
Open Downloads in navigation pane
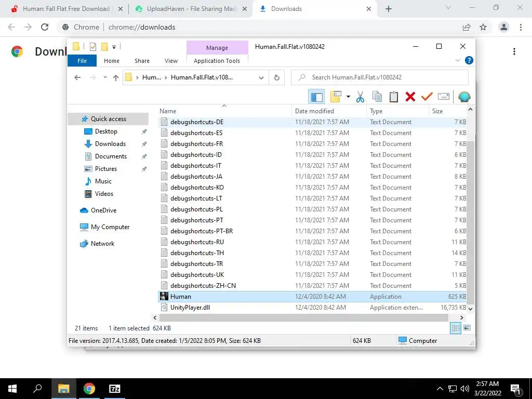(110, 144)
